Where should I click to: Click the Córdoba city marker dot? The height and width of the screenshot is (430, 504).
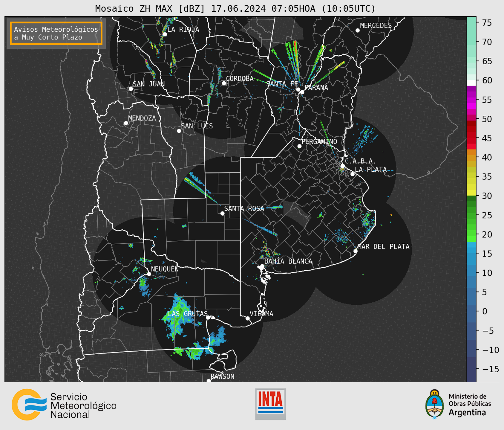pyautogui.click(x=224, y=83)
